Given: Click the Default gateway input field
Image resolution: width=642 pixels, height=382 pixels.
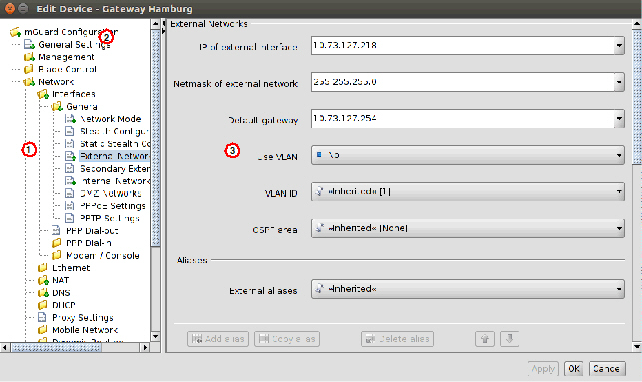Looking at the screenshot, I should [463, 119].
